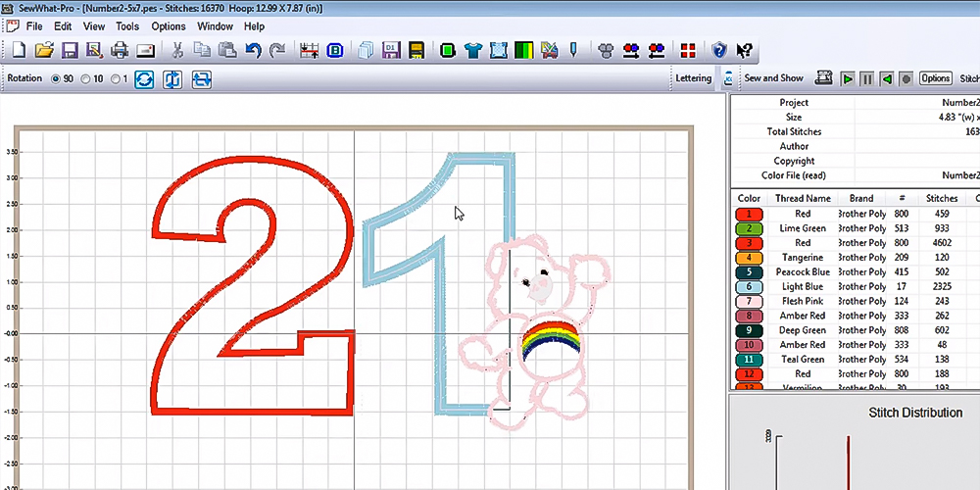Print the design with the printer icon

pos(120,50)
